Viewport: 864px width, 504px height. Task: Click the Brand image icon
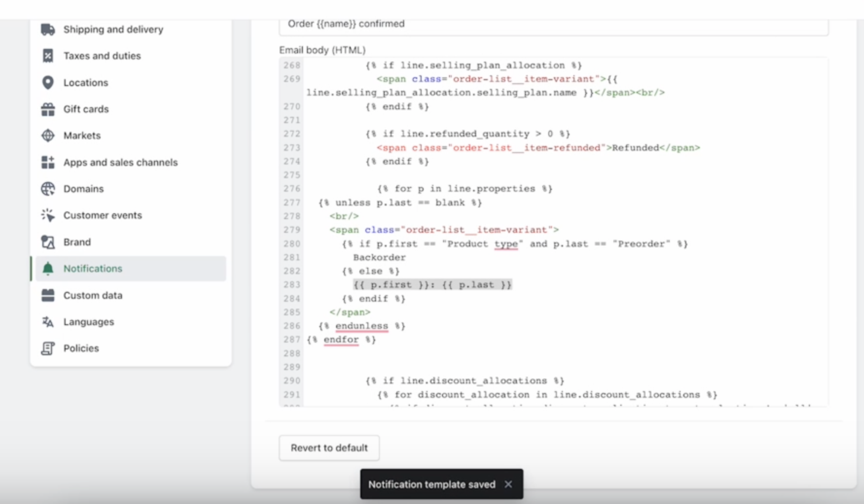[48, 241]
